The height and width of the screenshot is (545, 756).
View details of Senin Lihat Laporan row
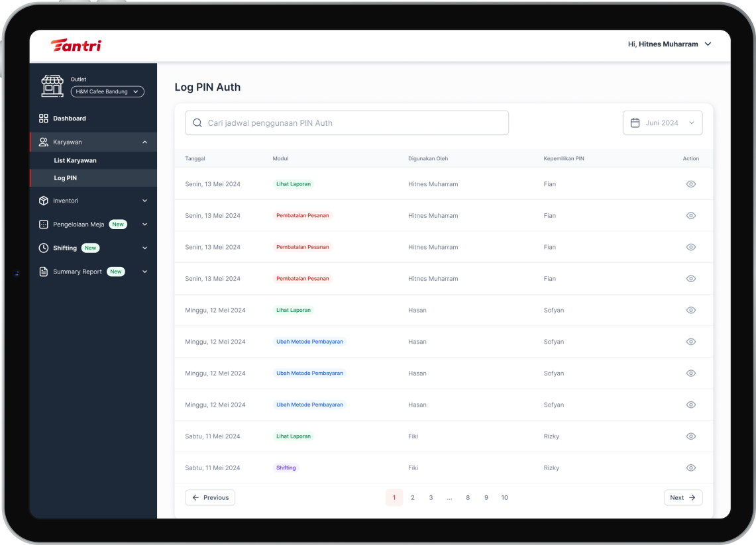691,184
